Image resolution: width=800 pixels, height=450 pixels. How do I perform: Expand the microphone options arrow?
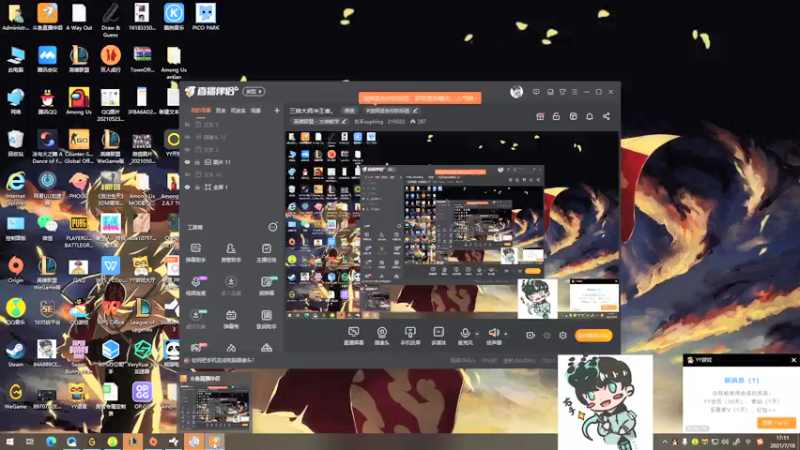pos(477,334)
